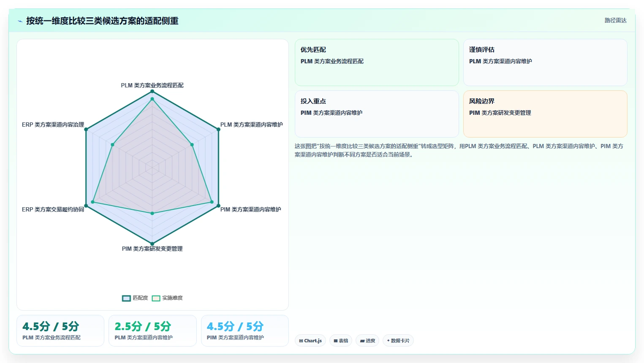
Task: Click the top 匹配度 data point on radar
Action: pos(152,92)
